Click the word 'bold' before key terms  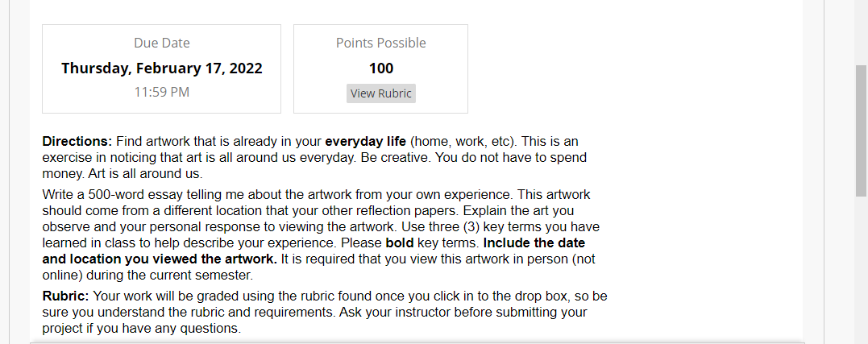coord(400,242)
